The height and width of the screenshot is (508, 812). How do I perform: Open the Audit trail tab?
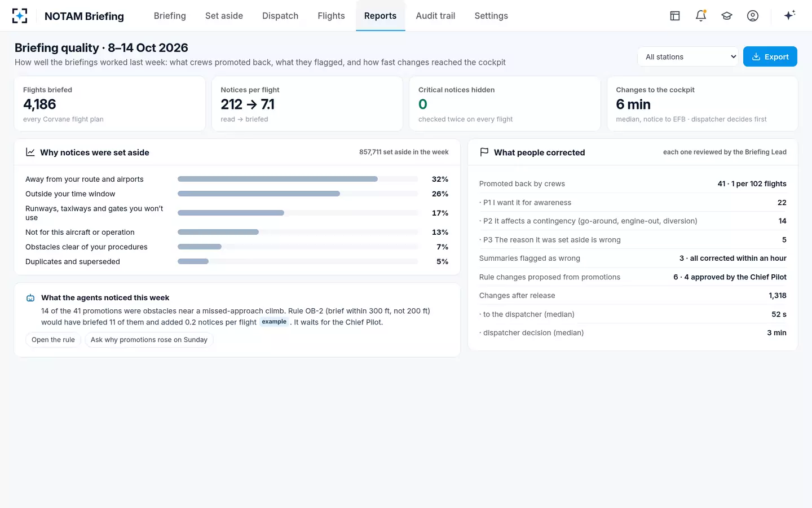tap(435, 16)
